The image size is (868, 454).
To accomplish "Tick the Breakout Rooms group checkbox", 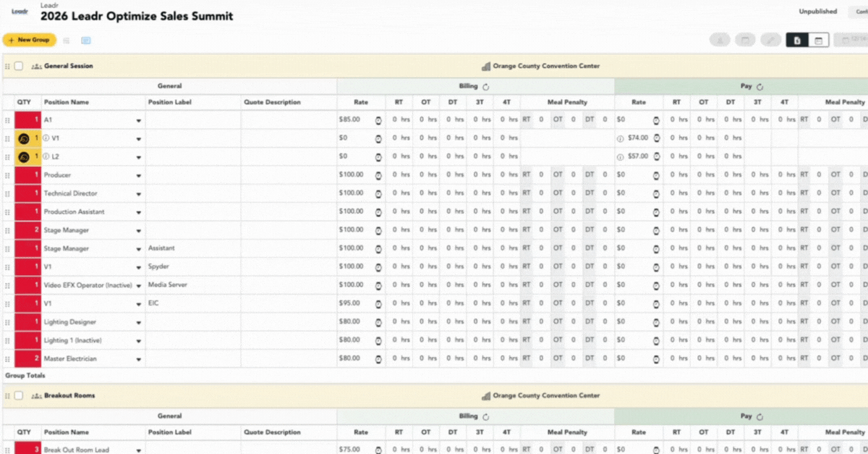I will (x=19, y=395).
